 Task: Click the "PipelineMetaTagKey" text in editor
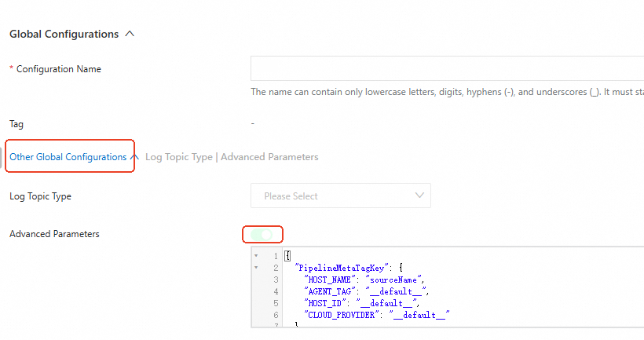(x=342, y=268)
